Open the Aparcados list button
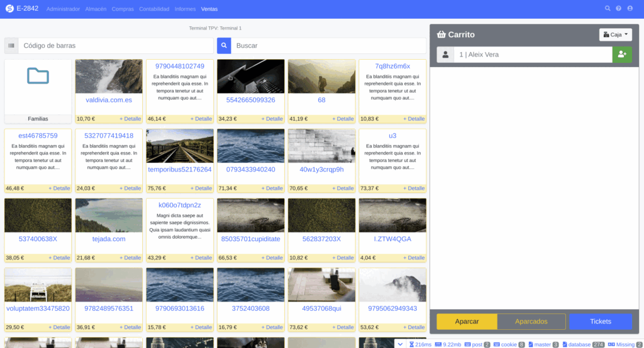The width and height of the screenshot is (644, 348). 531,322
